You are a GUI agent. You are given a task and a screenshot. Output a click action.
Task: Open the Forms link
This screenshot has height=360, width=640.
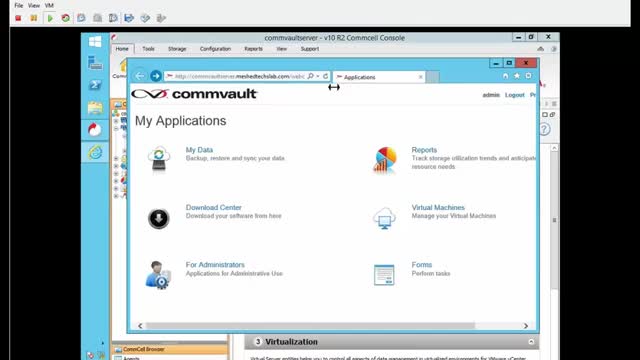(422, 264)
